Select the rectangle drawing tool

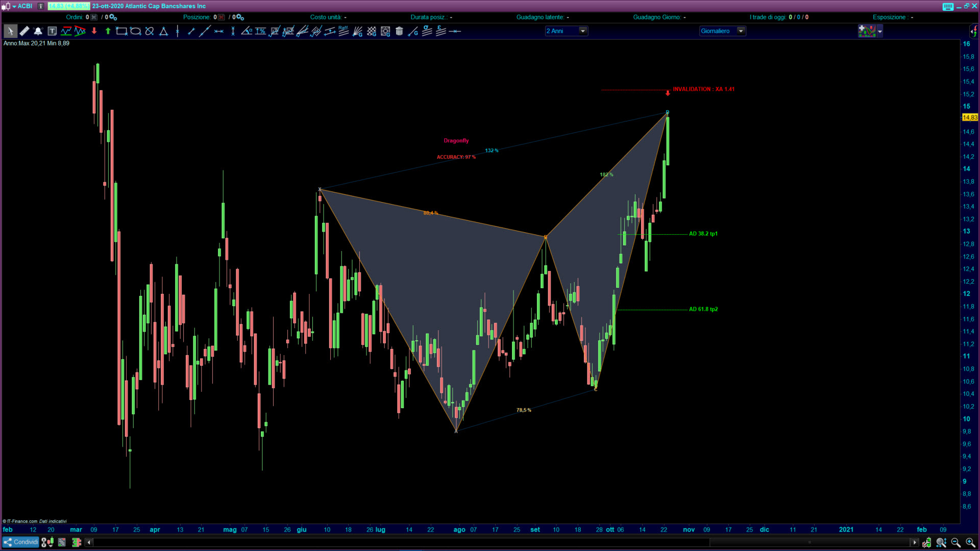tap(121, 31)
